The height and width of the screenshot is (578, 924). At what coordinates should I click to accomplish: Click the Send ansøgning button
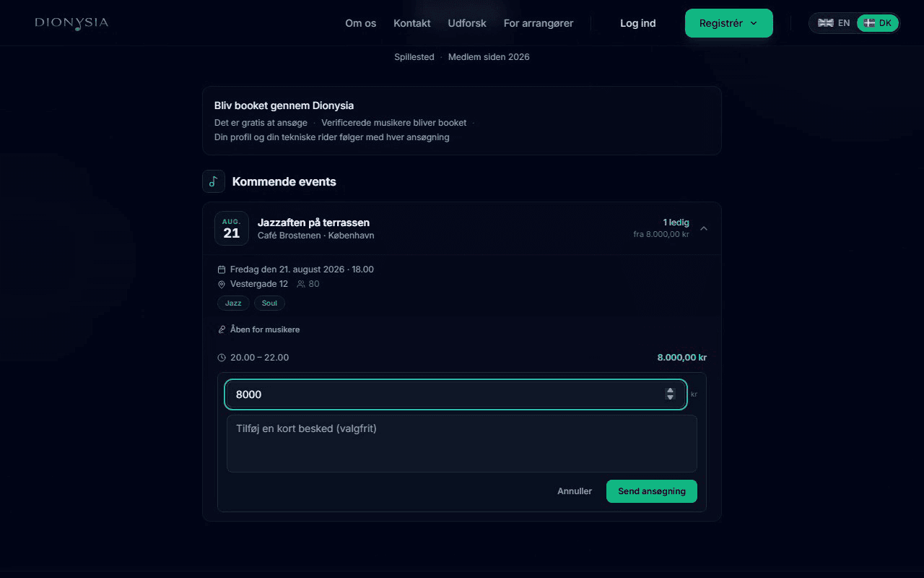tap(652, 491)
